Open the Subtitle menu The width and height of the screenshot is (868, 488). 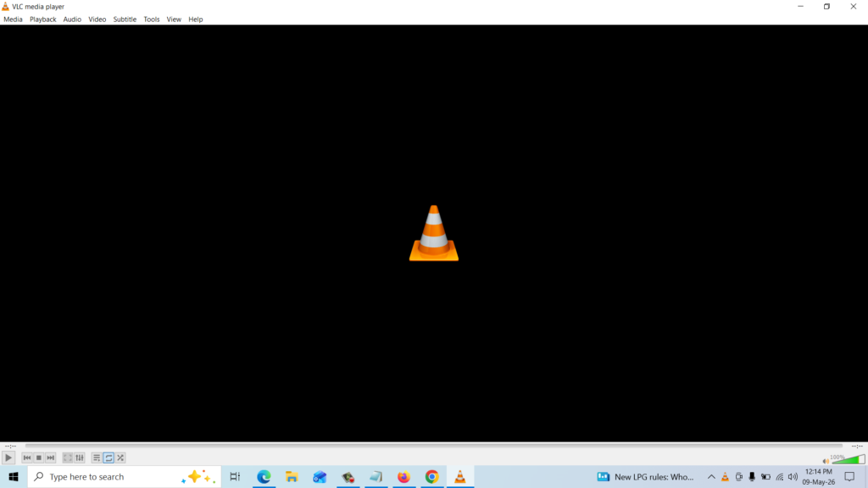click(125, 19)
